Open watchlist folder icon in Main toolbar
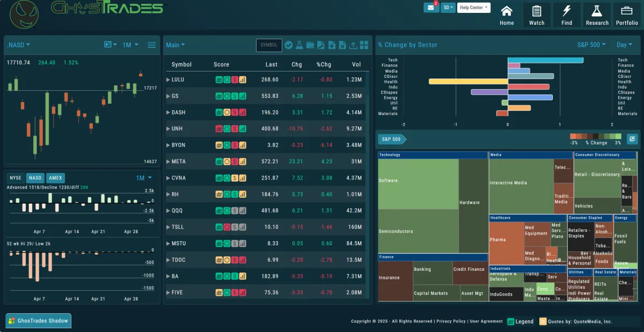 point(310,45)
